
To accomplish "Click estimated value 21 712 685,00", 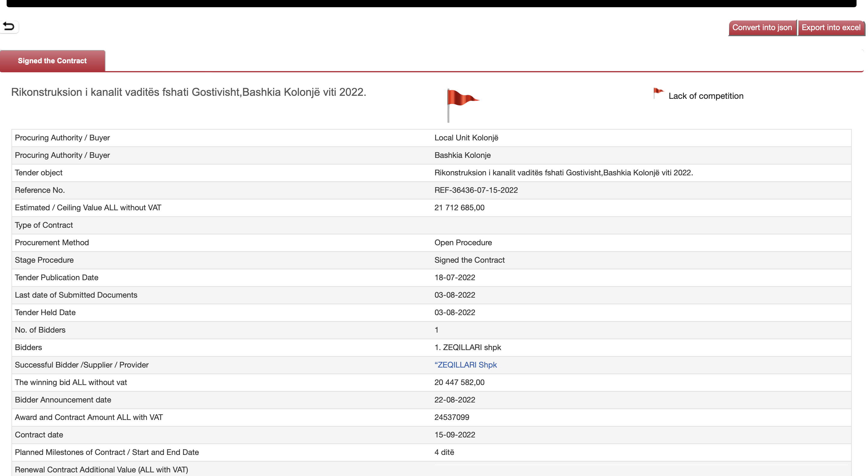I will 459,208.
